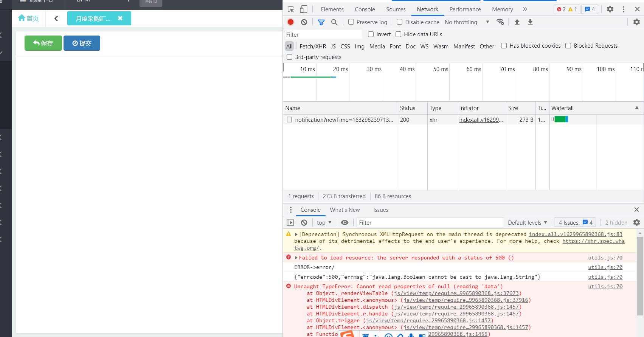The width and height of the screenshot is (644, 337).
Task: Switch to the Elements tab
Action: click(332, 9)
